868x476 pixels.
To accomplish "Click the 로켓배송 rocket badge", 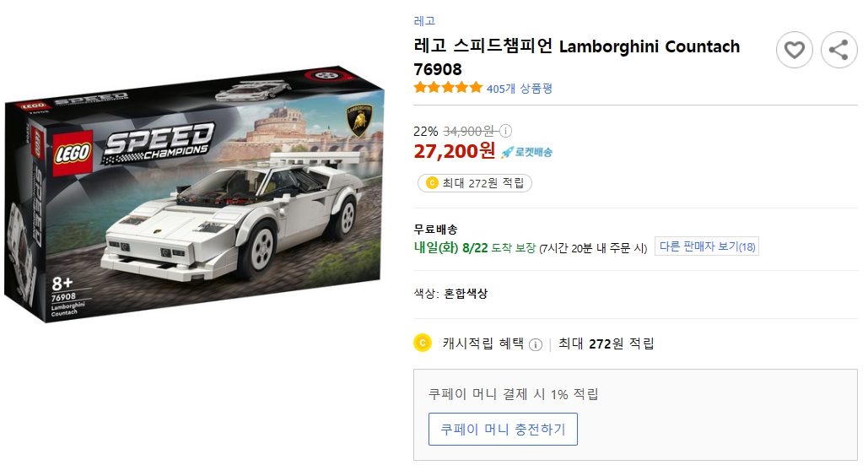I will point(526,152).
